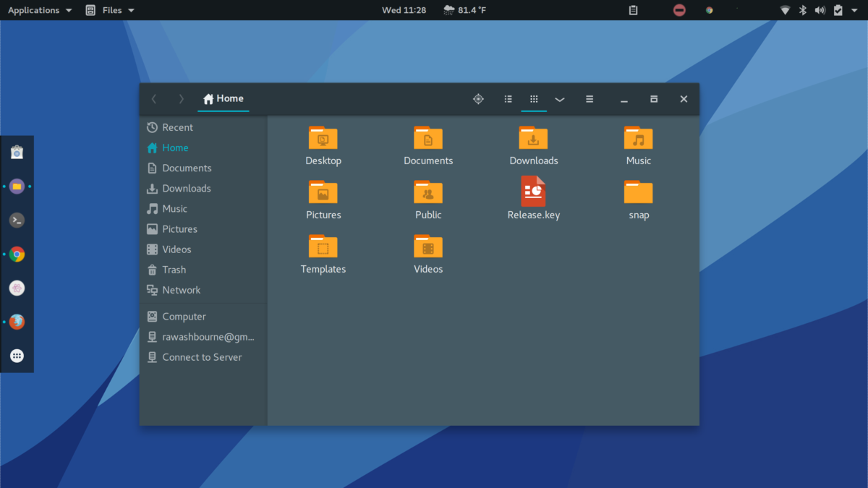868x488 pixels.
Task: Close the Files window
Action: [684, 99]
